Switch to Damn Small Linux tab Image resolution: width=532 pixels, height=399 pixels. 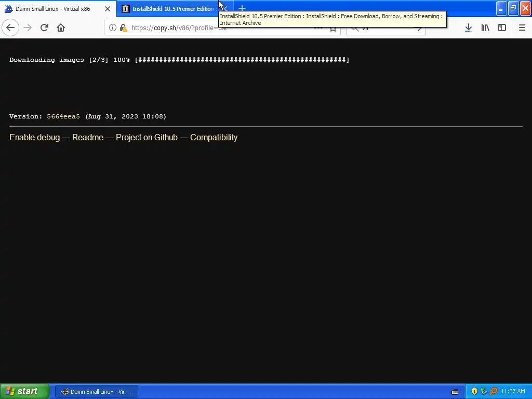point(58,9)
